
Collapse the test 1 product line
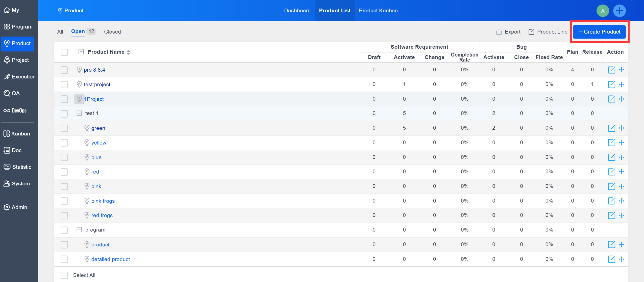[x=79, y=113]
